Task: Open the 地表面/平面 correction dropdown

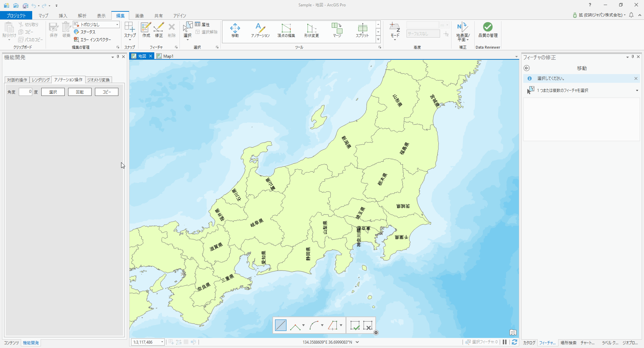Action: [x=468, y=40]
